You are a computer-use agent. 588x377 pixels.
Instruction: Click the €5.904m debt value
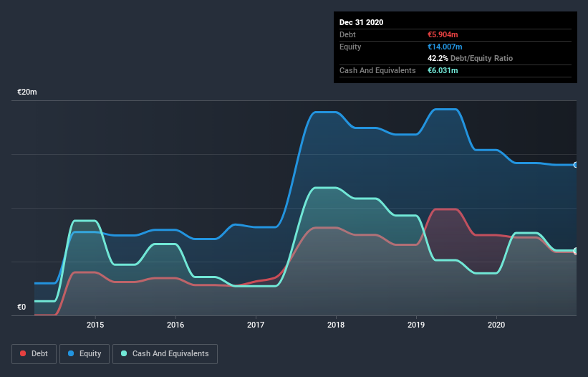pos(443,35)
